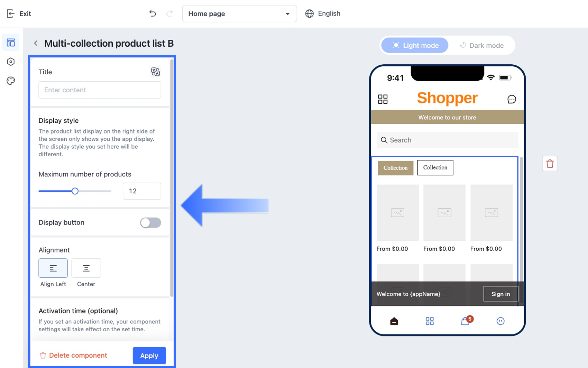Click the redo arrow icon
The height and width of the screenshot is (368, 588).
click(169, 13)
